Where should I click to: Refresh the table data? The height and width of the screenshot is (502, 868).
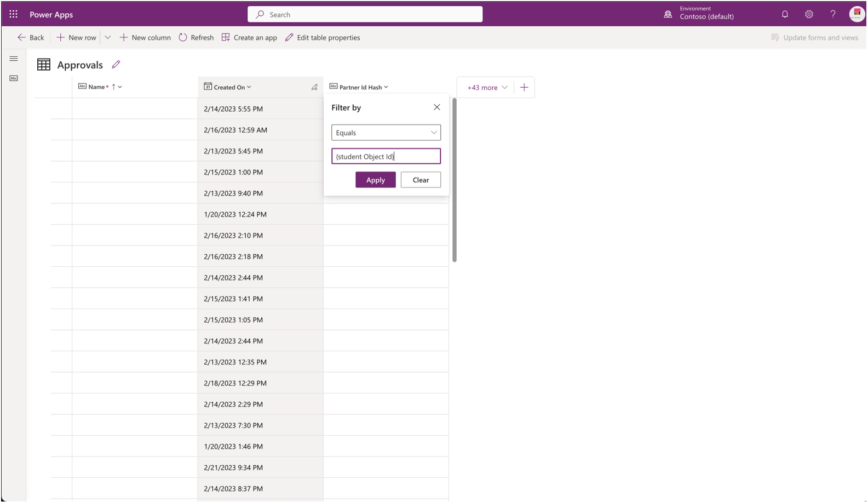pos(196,37)
